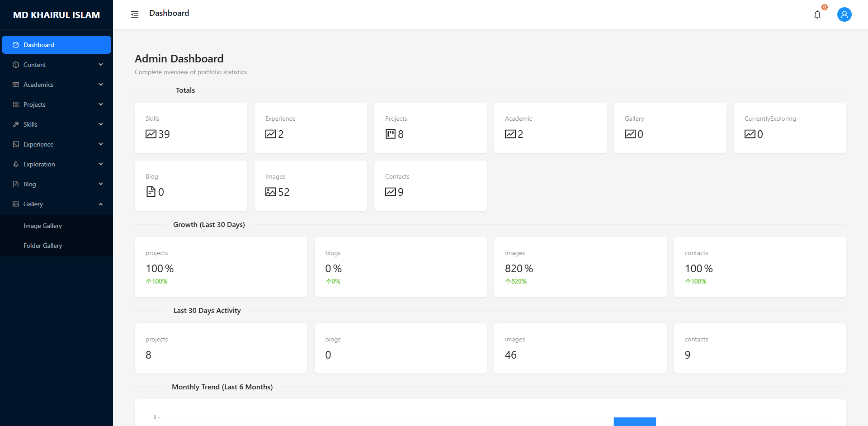
Task: Expand the Blog section chevron
Action: [x=100, y=184]
